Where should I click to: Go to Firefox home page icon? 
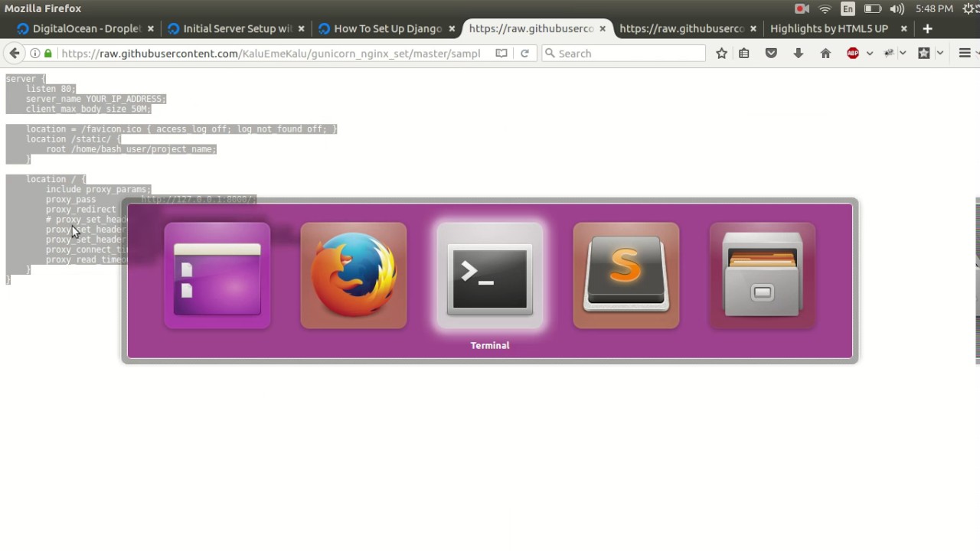(825, 54)
